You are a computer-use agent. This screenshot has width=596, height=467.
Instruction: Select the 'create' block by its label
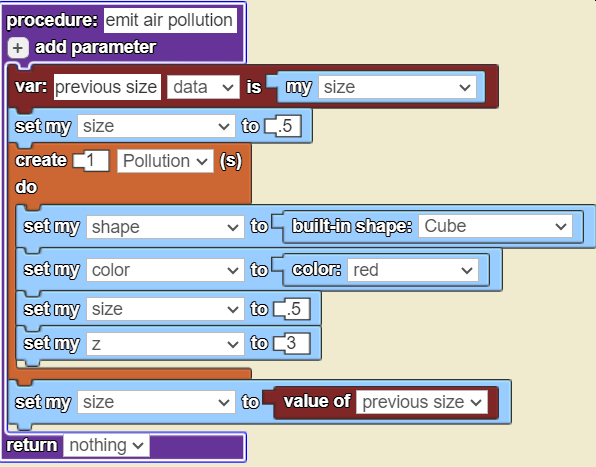(x=41, y=160)
